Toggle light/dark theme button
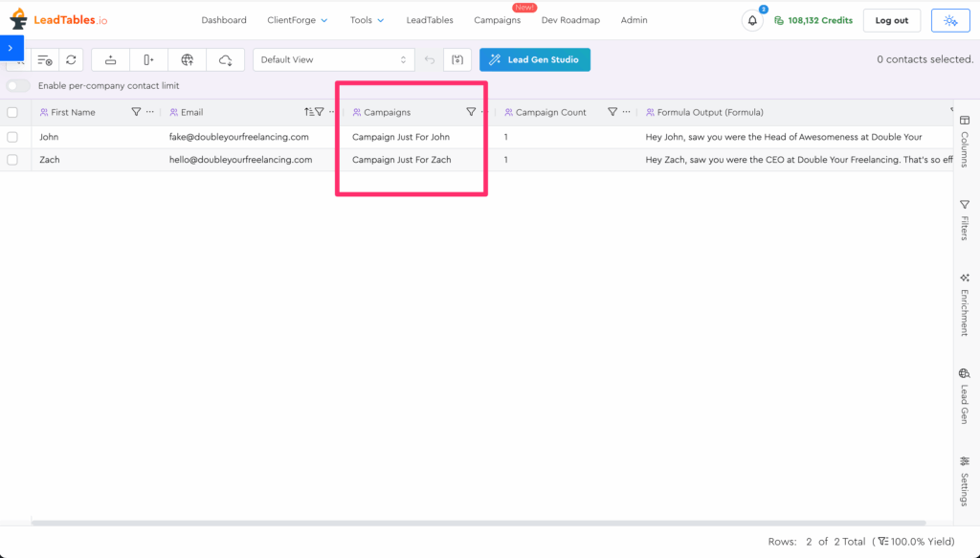The image size is (980, 558). 949,20
